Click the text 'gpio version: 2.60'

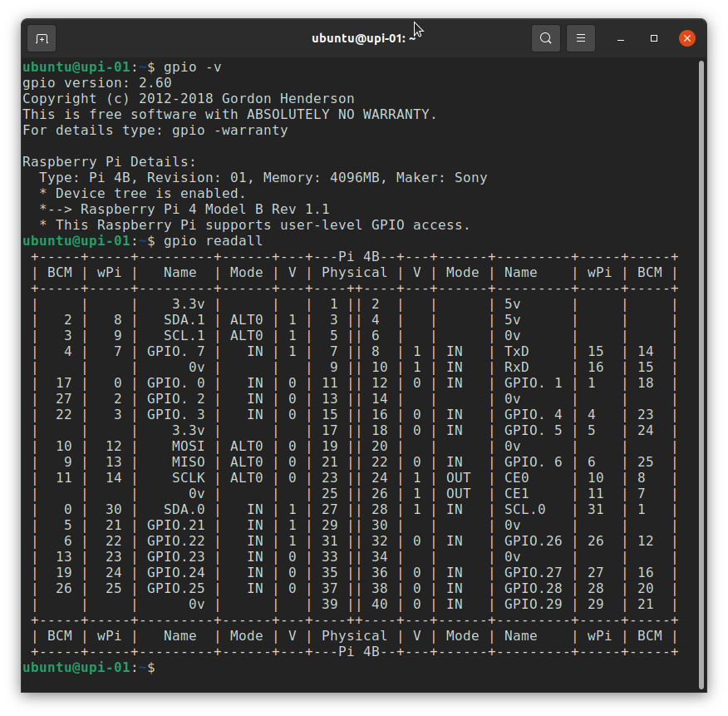point(97,83)
